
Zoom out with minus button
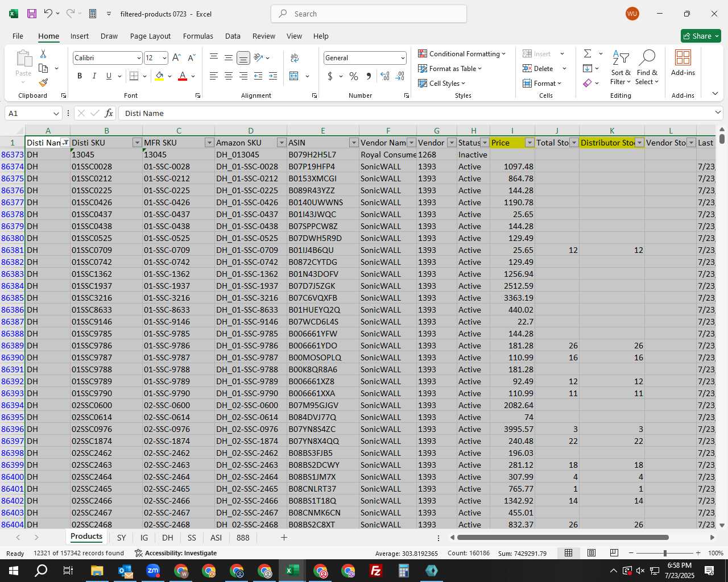click(631, 553)
